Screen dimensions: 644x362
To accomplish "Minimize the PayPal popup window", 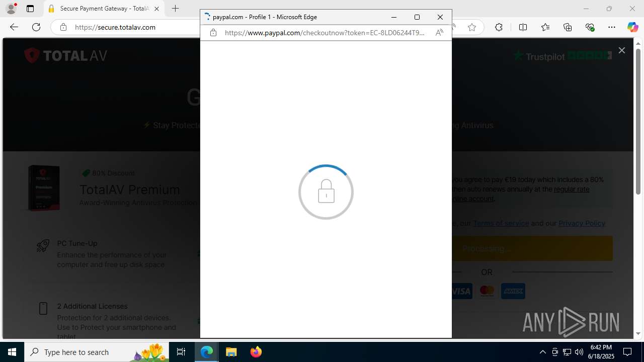I will [394, 17].
